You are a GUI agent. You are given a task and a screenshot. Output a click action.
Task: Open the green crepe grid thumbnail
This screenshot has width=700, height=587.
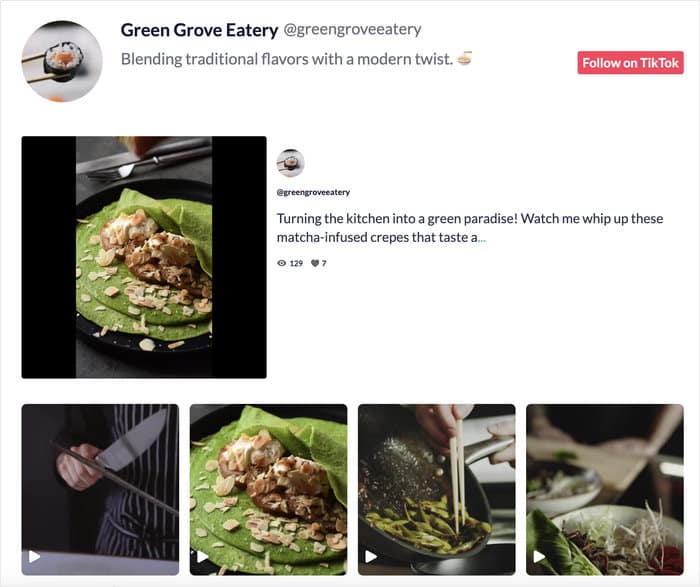(x=268, y=489)
